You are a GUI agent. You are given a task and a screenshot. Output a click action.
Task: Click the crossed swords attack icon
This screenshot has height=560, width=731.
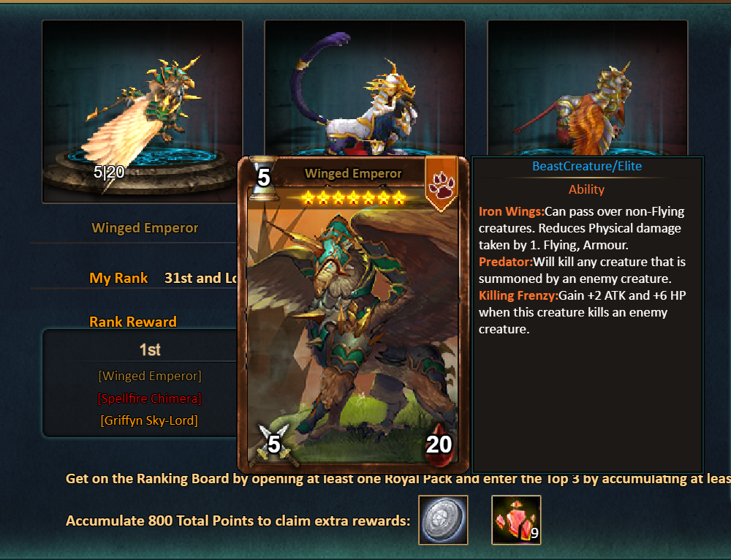(x=274, y=444)
